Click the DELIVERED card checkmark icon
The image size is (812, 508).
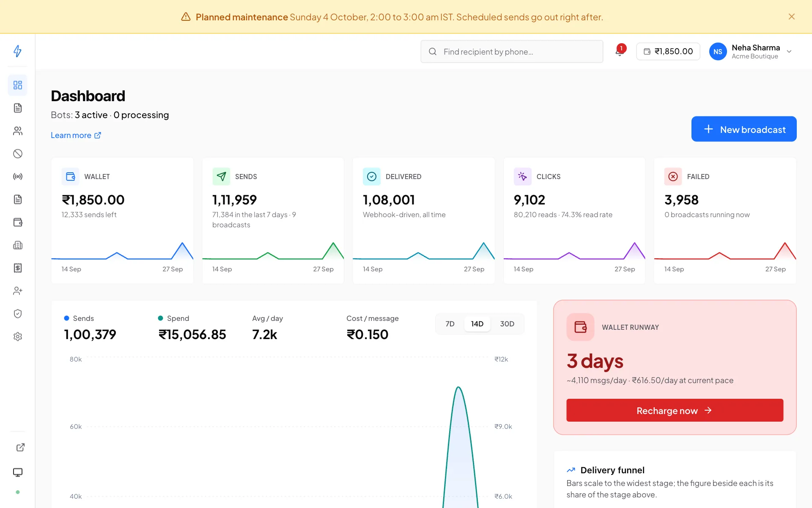372,177
